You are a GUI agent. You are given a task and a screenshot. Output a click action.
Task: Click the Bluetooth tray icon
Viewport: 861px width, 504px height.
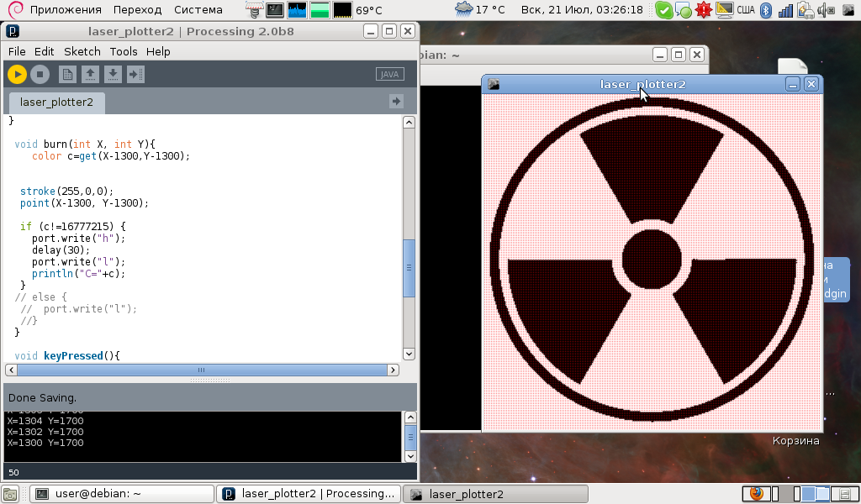click(x=766, y=10)
